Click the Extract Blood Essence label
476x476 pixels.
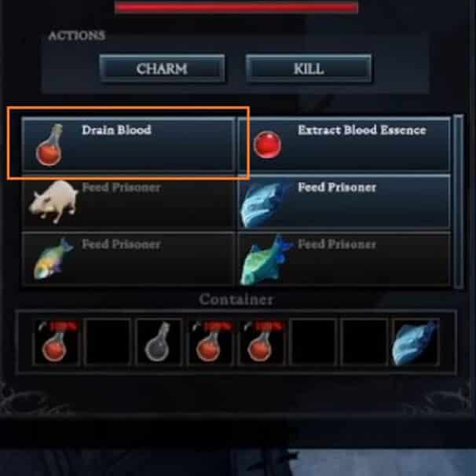362,130
